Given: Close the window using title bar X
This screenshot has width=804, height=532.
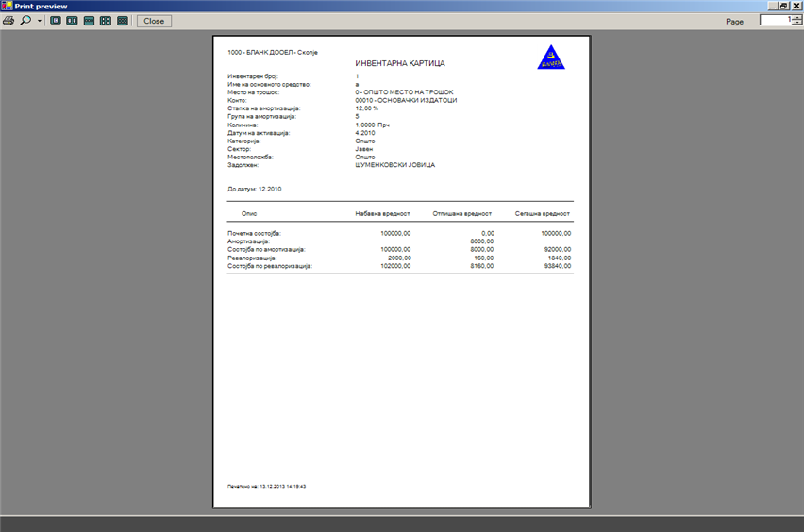Looking at the screenshot, I should [796, 6].
